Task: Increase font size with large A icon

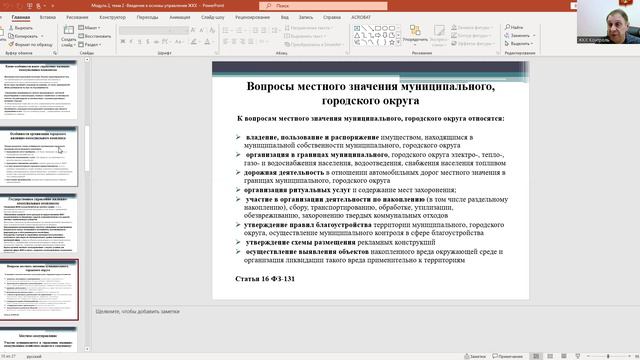Action: [x=193, y=30]
